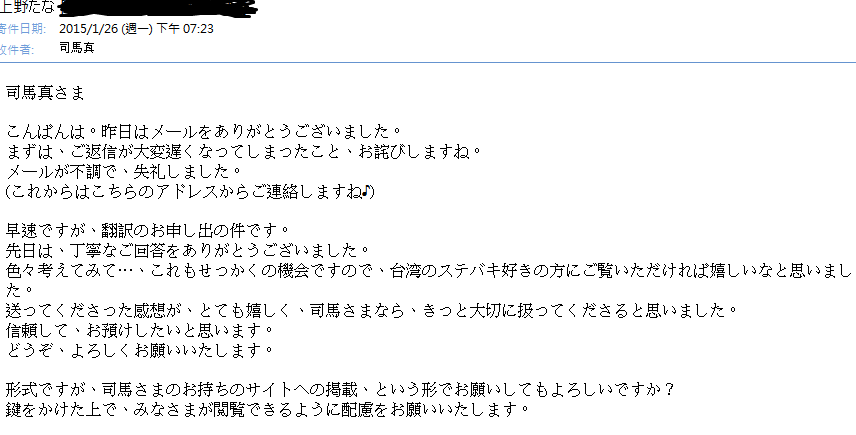This screenshot has width=856, height=435.
Task: Click the line どうぞ、よろしくお願いいたします
Action: point(139,350)
